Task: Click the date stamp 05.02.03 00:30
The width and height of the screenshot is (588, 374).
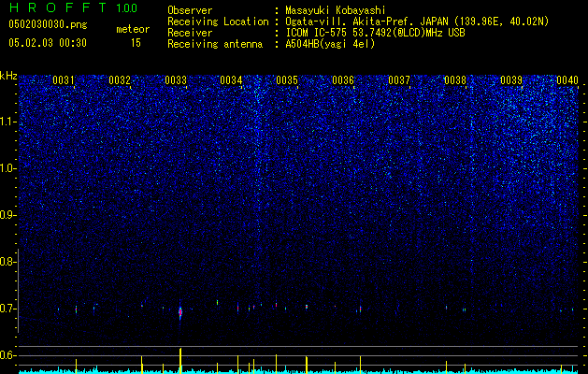Action: pos(48,43)
